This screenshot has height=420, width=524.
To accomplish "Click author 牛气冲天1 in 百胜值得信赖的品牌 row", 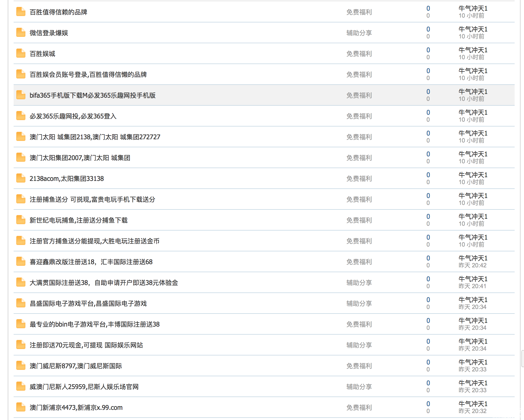I will (473, 8).
